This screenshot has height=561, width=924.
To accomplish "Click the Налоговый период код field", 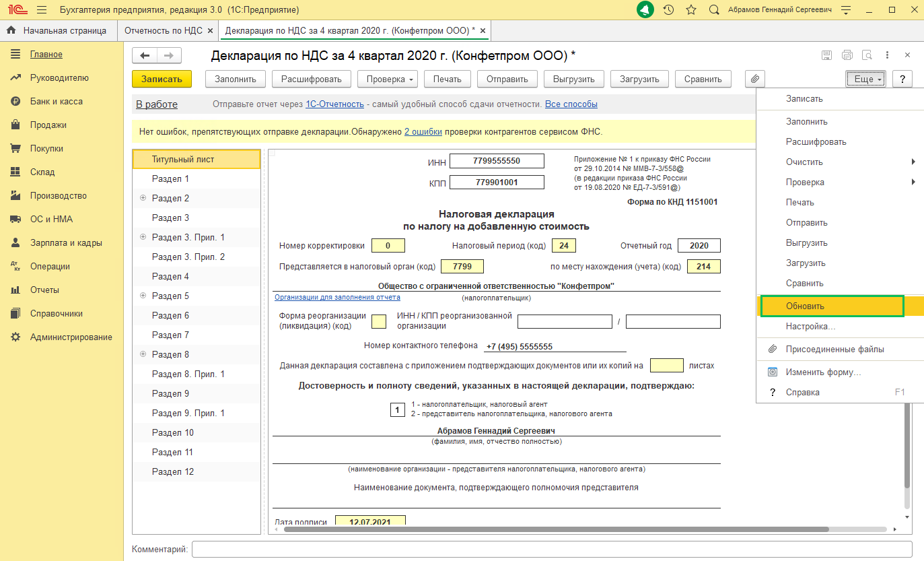I will 564,246.
